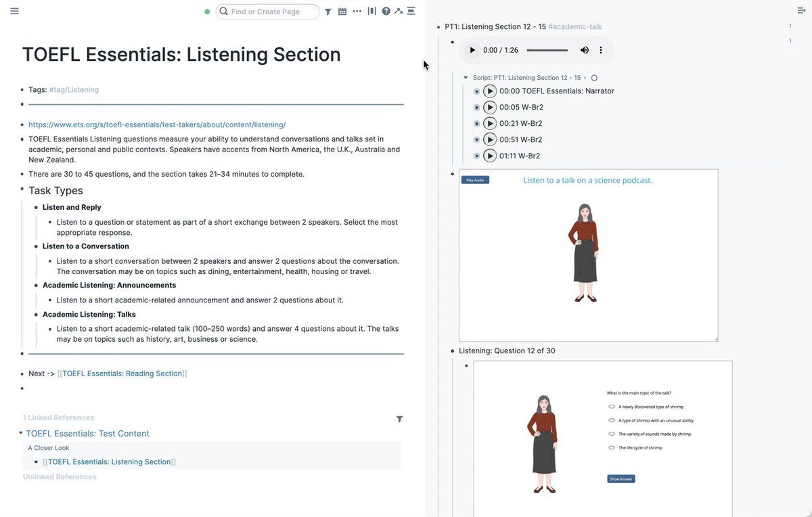Collapse the TOEFL Essentials: Test Content reference
Viewport: 812px width, 517px height.
coord(20,433)
